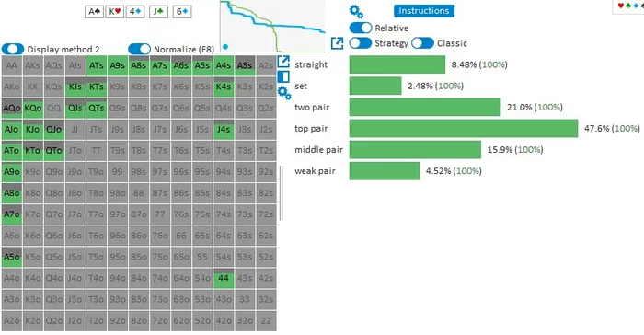Viewport: 644px width, 335px height.
Task: Open settings gears above Relative toggle
Action: tap(356, 12)
